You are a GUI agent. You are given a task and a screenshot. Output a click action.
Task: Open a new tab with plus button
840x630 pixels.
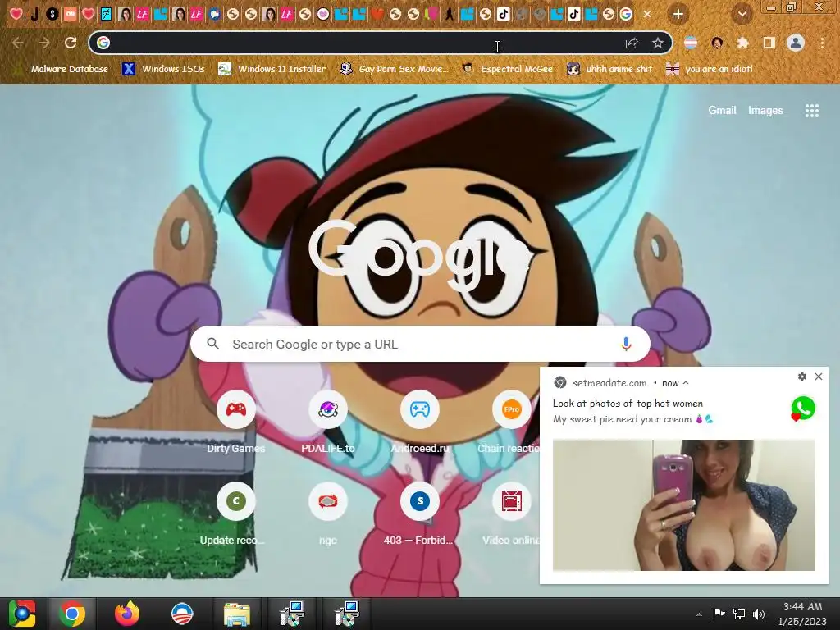pos(678,15)
